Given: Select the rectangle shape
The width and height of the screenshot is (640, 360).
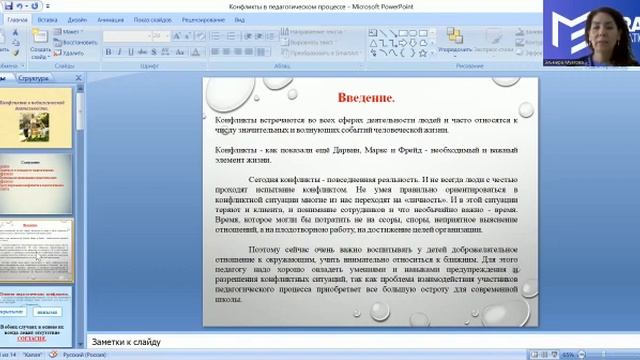Looking at the screenshot, I should click(x=403, y=33).
